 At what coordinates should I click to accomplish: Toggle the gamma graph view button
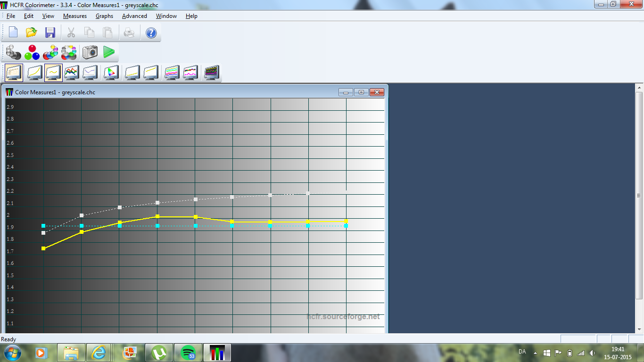(x=53, y=73)
